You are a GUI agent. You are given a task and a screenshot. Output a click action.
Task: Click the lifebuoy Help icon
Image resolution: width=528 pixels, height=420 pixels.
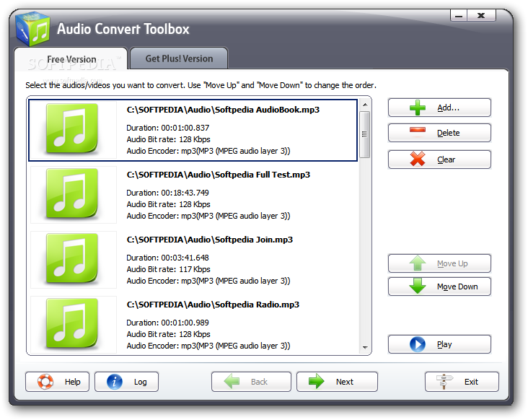point(45,382)
